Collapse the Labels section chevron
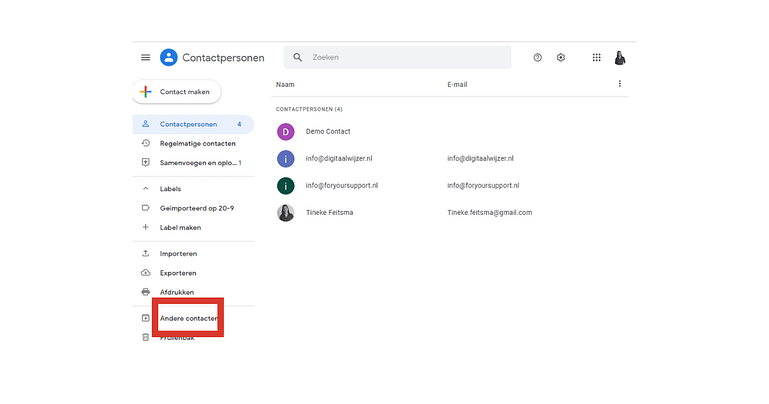769x404 pixels. 146,189
